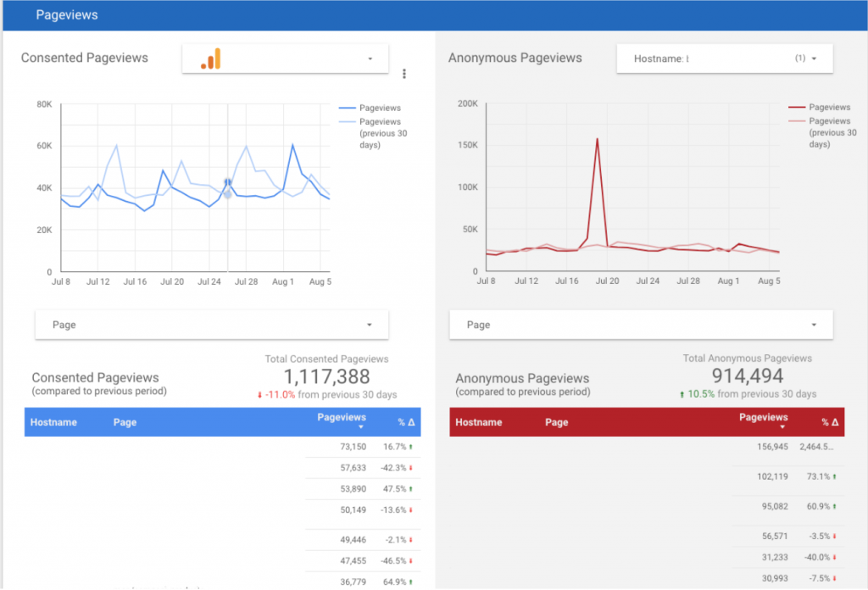
Task: Open the three-dot chart options menu
Action: coord(404,74)
